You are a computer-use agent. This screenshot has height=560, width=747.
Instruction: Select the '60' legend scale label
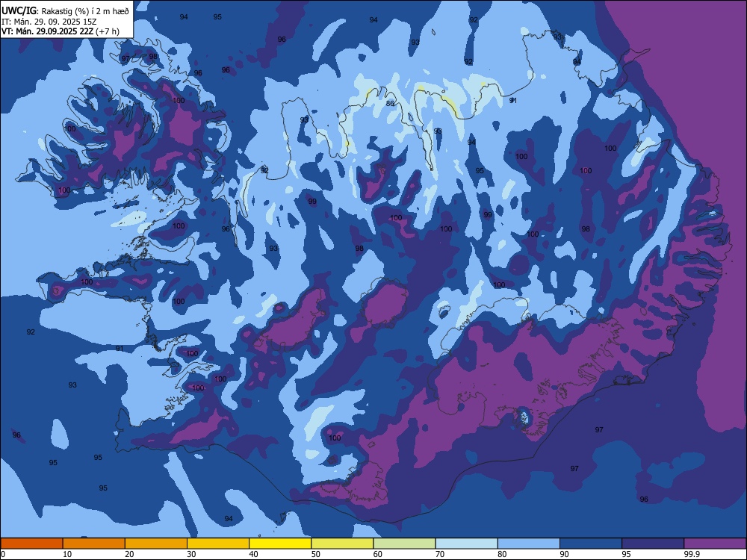click(378, 554)
